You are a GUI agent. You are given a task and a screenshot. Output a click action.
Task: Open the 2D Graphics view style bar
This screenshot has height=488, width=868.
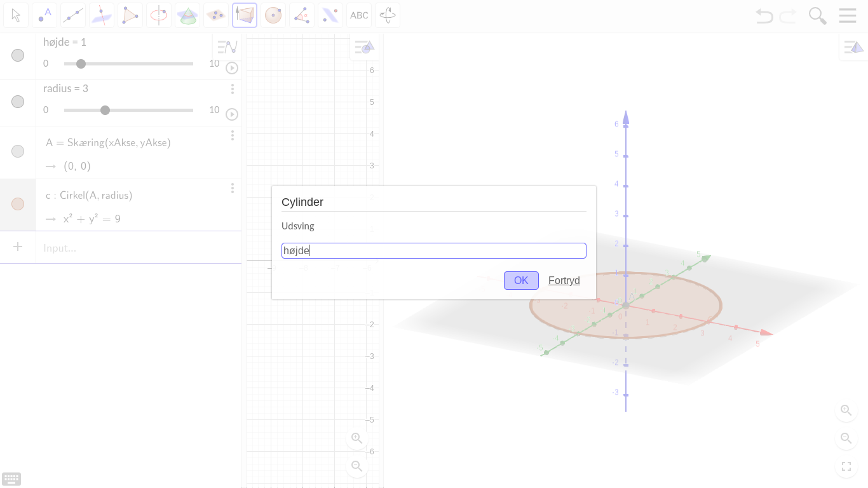click(x=365, y=47)
